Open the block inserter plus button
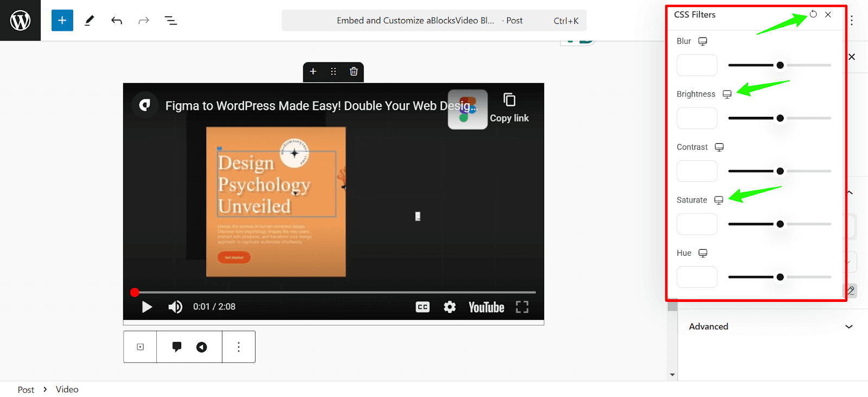The height and width of the screenshot is (397, 868). tap(62, 21)
